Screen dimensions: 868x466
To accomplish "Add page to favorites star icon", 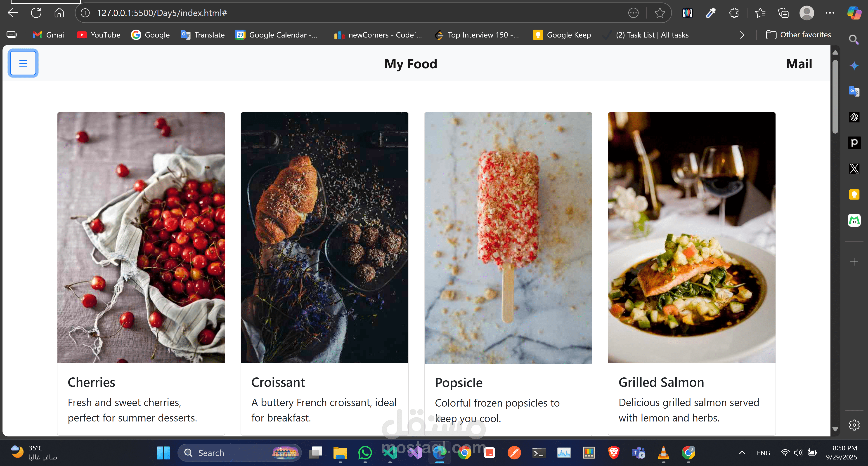I will (x=660, y=13).
